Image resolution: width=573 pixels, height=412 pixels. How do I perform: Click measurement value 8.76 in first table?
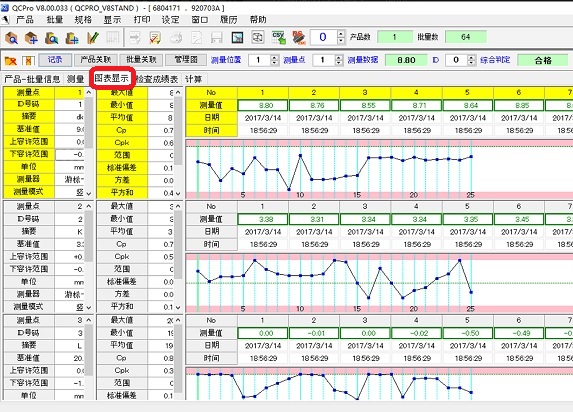[x=314, y=105]
